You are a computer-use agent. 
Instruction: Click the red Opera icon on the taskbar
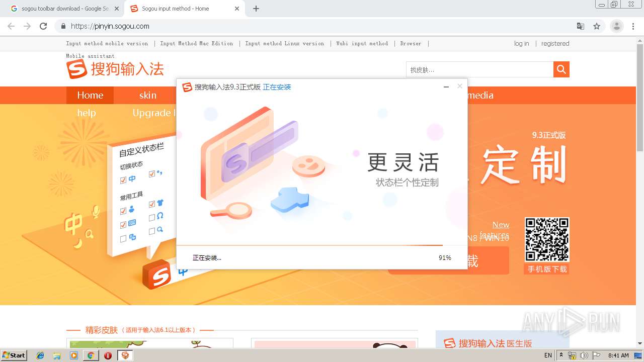click(x=108, y=355)
